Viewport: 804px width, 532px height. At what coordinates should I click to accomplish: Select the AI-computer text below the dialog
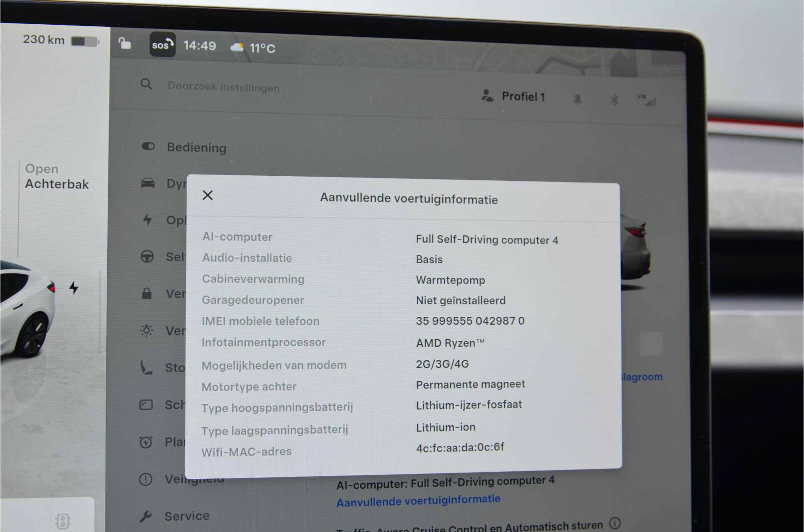click(446, 482)
